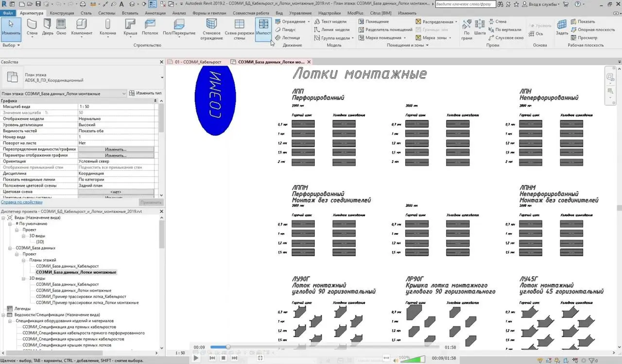The image size is (622, 364).
Task: Adjust the video player volume slider
Action: click(412, 358)
